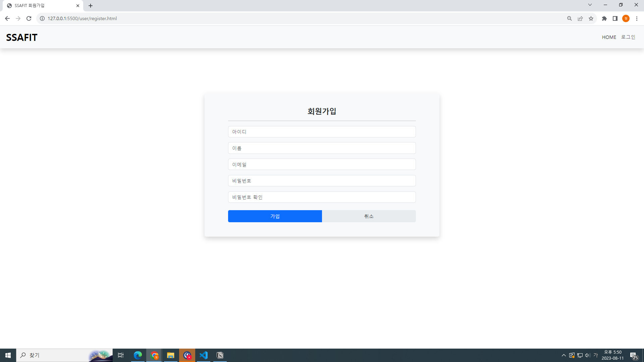Open the zoom magnifier icon in address bar

570,18
